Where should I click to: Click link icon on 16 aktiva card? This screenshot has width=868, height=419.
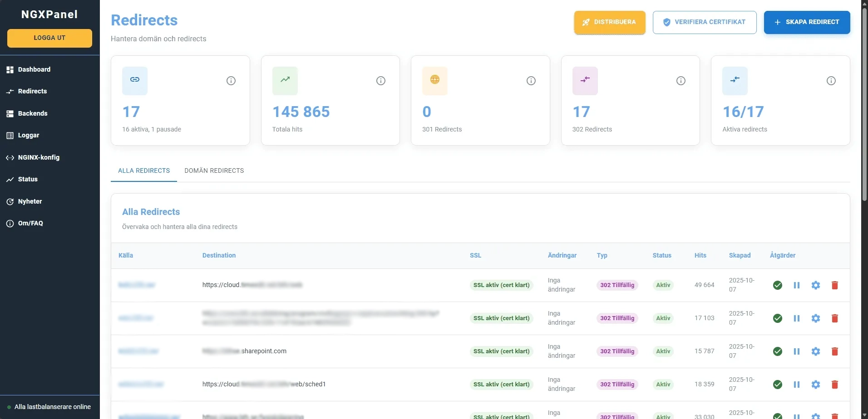point(135,80)
